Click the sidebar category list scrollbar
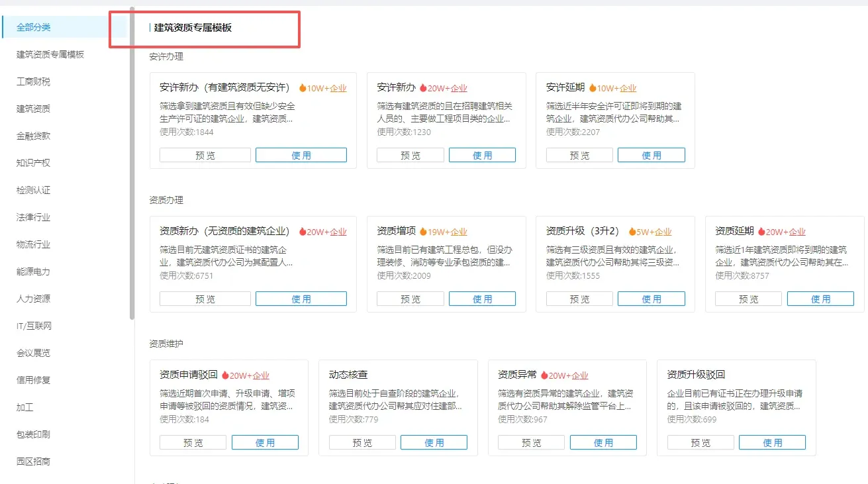The height and width of the screenshot is (484, 868). [x=132, y=163]
